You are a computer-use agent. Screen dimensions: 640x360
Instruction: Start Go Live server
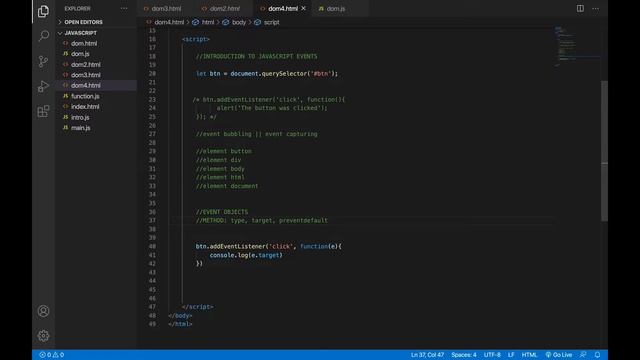click(x=559, y=355)
